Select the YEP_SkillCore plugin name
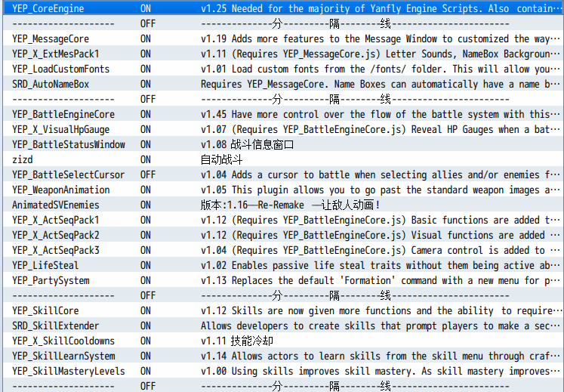 45,310
